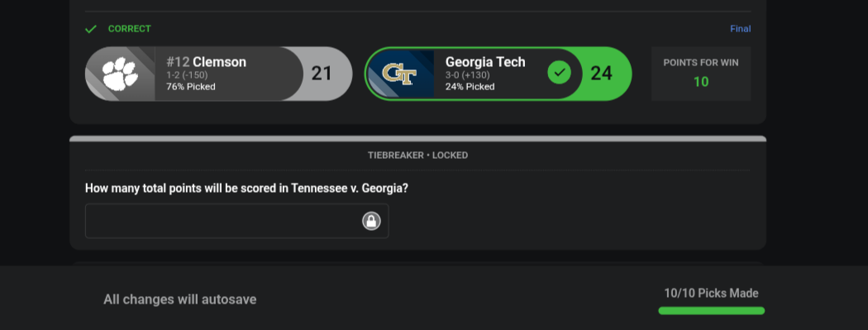Screen dimensions: 868x330
Task: Click the lock icon in tiebreaker field
Action: click(371, 221)
